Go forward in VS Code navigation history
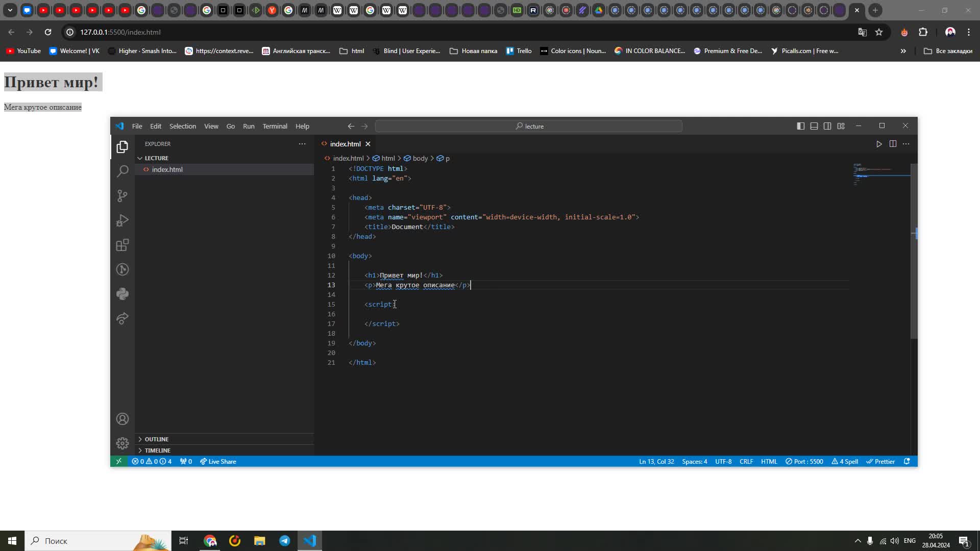980x551 pixels. 364,126
